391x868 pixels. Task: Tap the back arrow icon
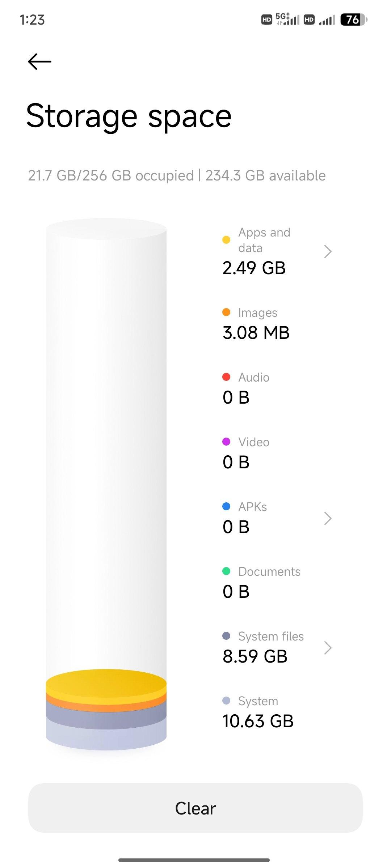coord(39,61)
